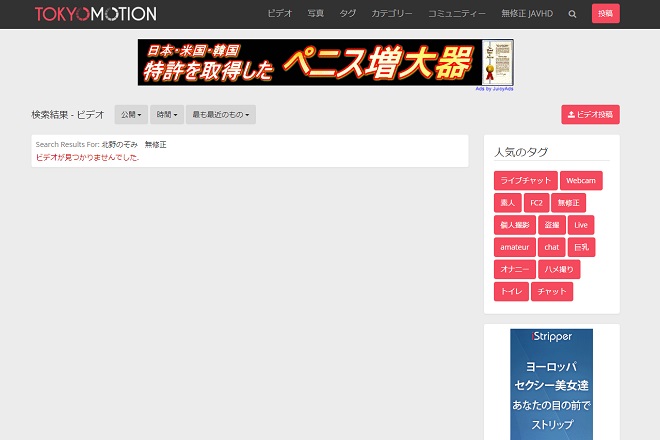Open the Ads by JuicyAds link
660x440 pixels.
494,89
